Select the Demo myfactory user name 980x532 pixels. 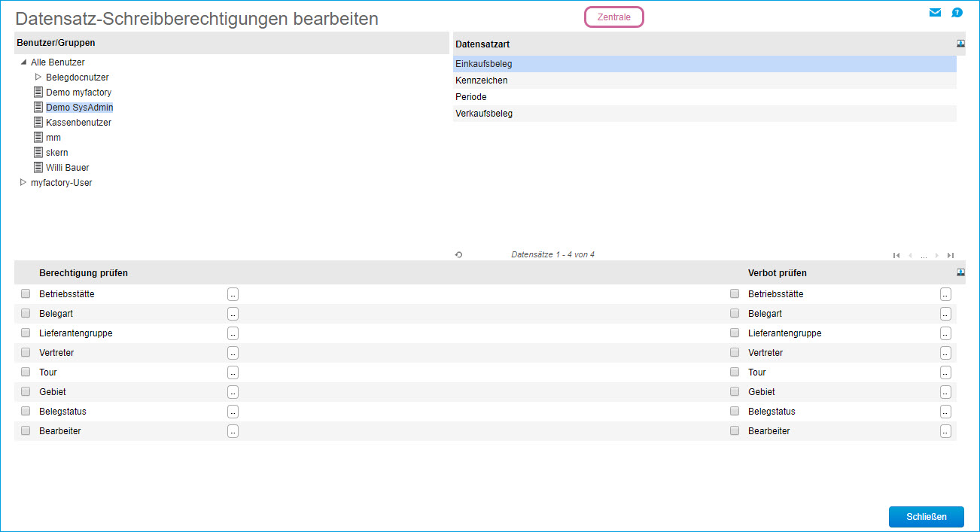pyautogui.click(x=78, y=92)
